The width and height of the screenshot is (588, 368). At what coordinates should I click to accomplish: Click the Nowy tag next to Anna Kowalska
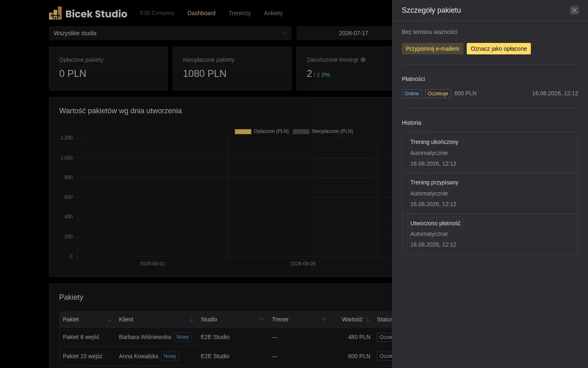(170, 356)
